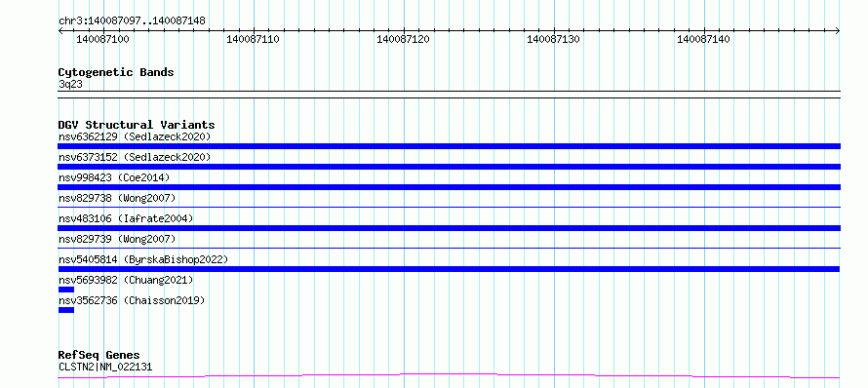Open variant nsv3562736 (Chaisson2019) label

click(132, 300)
